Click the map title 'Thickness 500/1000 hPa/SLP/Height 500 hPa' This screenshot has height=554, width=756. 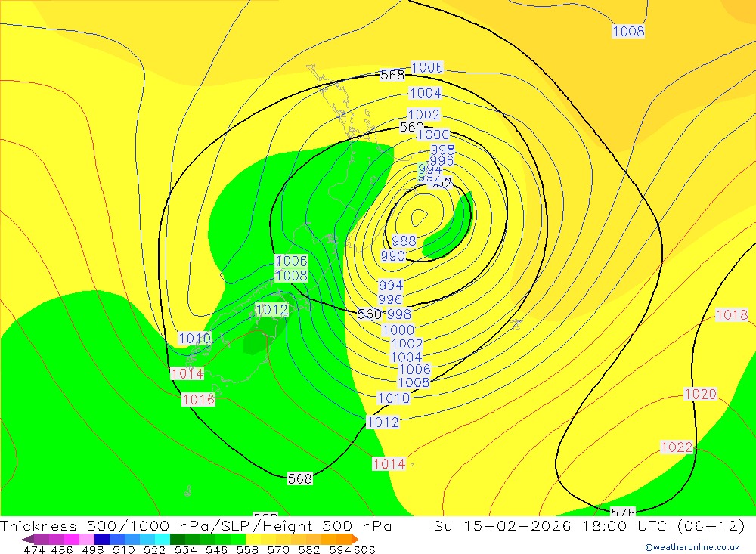pos(196,525)
